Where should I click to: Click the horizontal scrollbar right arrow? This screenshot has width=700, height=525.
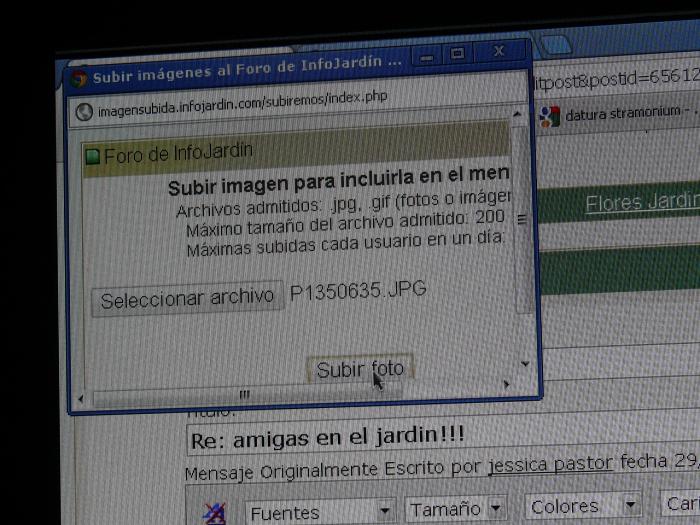(x=506, y=384)
